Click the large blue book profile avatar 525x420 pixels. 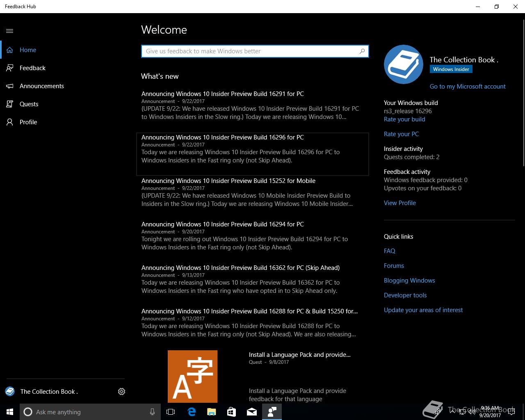tap(404, 64)
